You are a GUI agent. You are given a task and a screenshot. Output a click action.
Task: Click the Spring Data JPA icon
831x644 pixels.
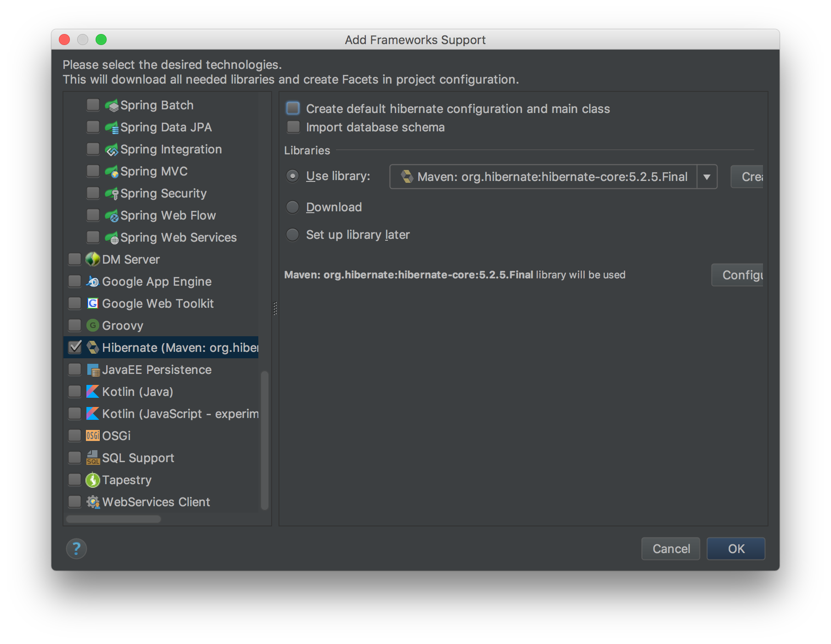(112, 128)
